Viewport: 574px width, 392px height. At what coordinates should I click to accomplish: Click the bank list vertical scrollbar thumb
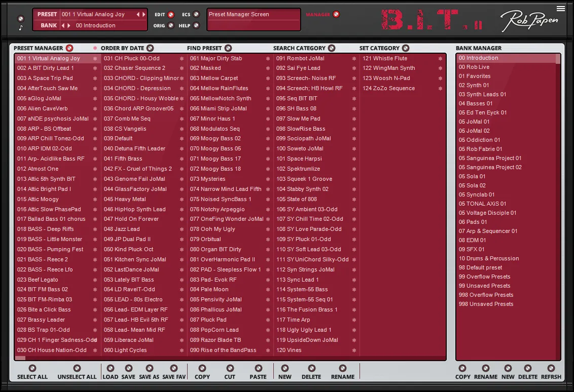[x=558, y=59]
